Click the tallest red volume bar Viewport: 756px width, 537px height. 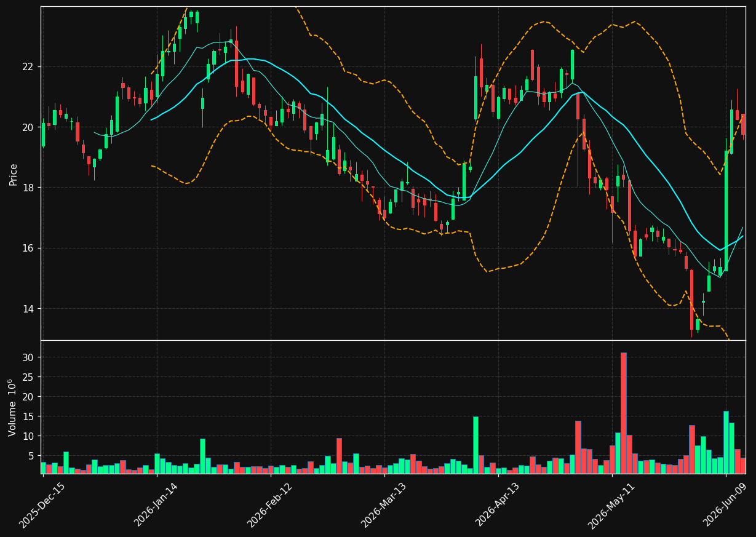click(x=623, y=413)
